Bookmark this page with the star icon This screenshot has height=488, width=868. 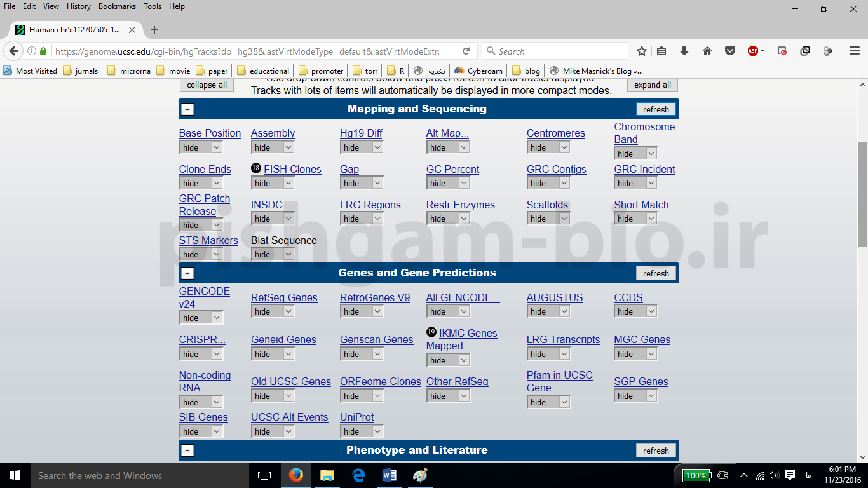pyautogui.click(x=642, y=51)
